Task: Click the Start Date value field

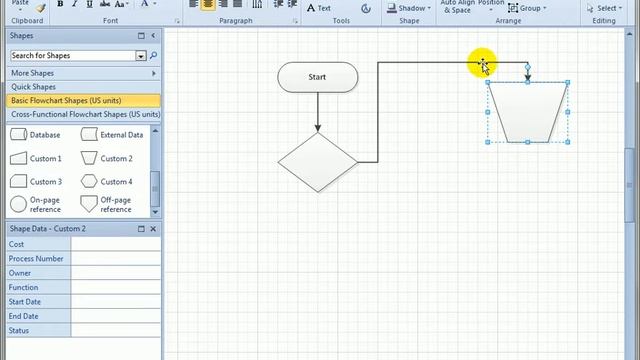Action: 116,302
